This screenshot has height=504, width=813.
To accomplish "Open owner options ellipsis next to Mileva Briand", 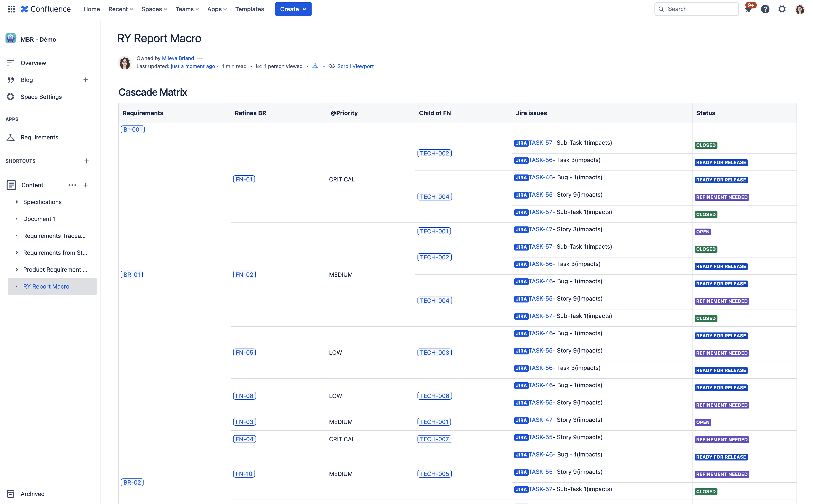I will pyautogui.click(x=200, y=58).
